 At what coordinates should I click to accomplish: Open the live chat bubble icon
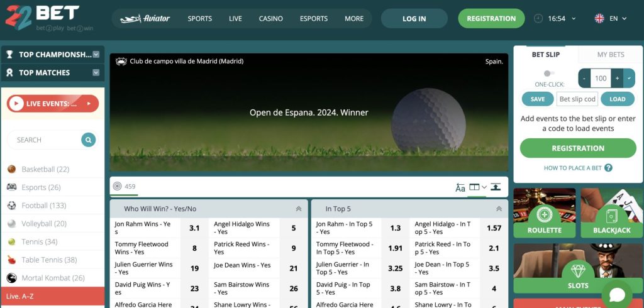(x=616, y=295)
